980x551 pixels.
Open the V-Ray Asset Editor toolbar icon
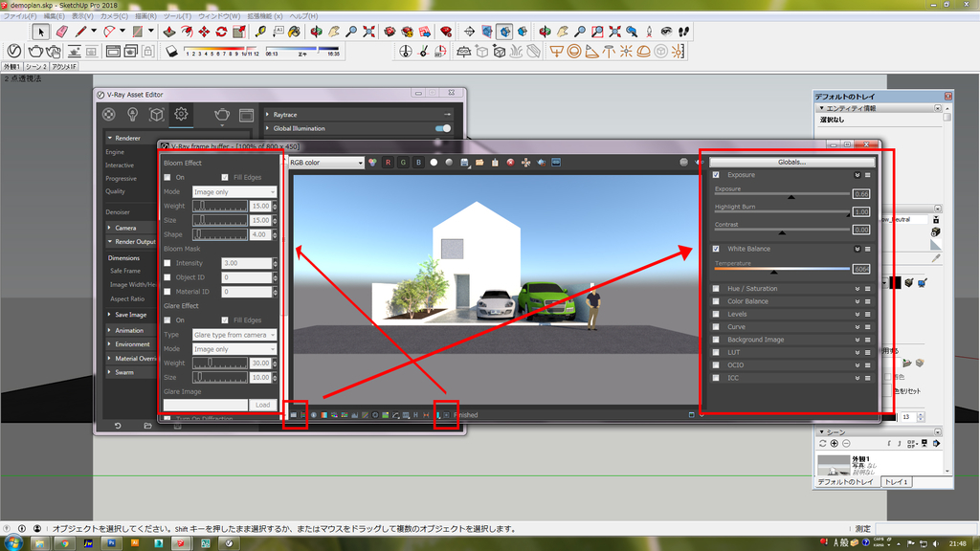click(x=13, y=52)
